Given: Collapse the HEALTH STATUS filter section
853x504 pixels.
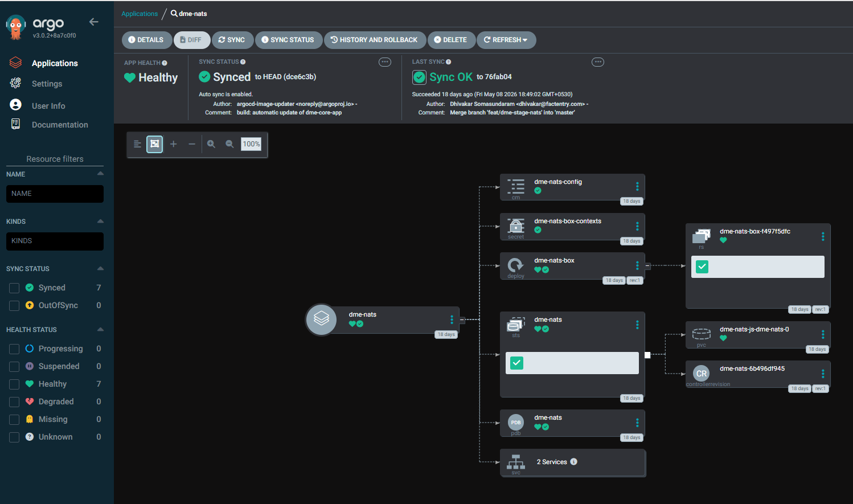Looking at the screenshot, I should 100,329.
